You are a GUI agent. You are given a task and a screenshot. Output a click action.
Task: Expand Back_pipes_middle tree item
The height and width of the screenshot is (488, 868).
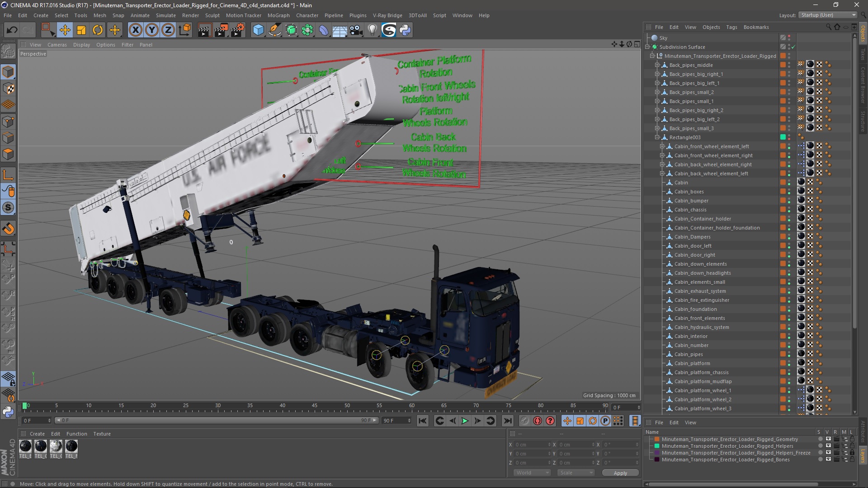(657, 65)
